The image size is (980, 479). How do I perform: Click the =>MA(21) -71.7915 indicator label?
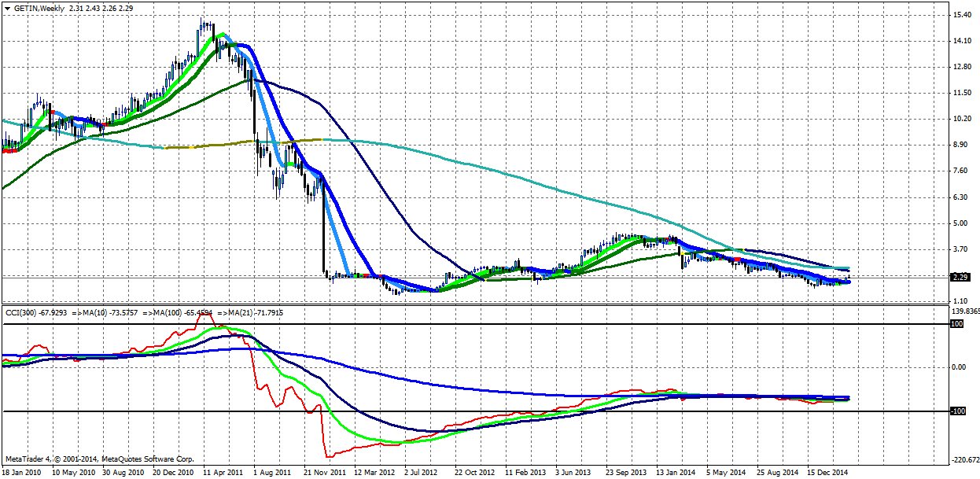coord(250,313)
